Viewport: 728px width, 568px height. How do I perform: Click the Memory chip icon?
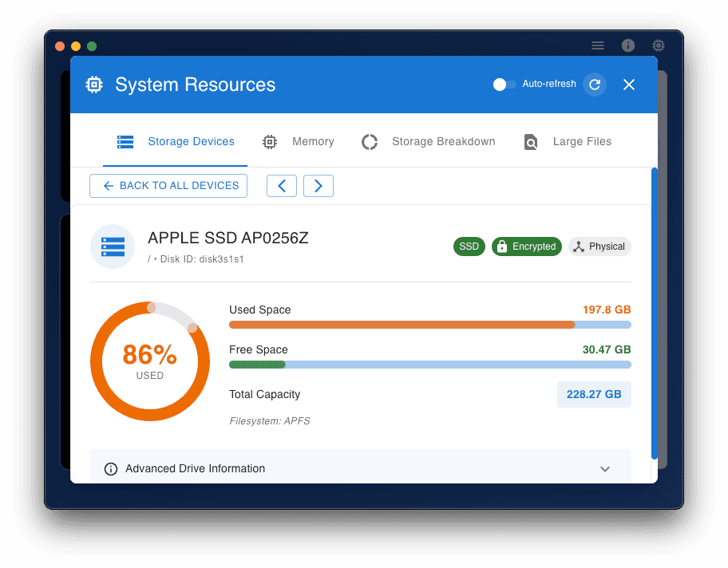(271, 141)
